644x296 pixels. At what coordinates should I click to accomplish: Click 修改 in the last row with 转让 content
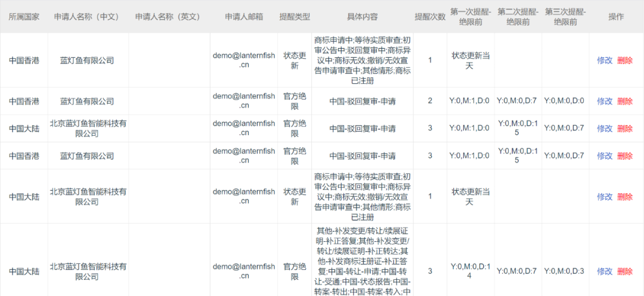tap(605, 272)
